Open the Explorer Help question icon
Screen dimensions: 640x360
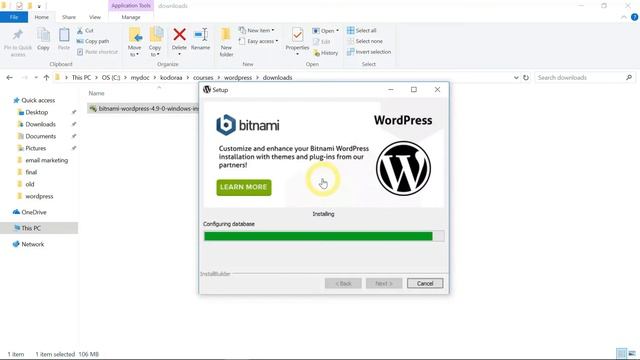click(634, 17)
